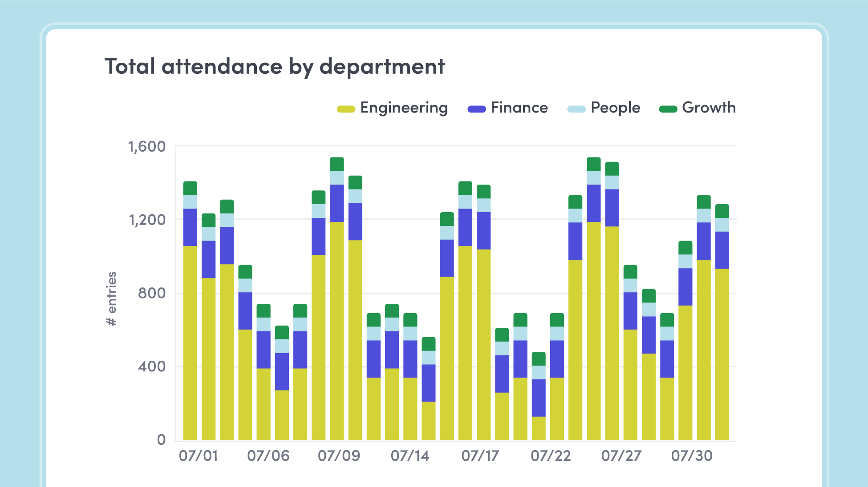Screen dimensions: 868x487
Task: Click the 07/09 x-axis date label
Action: pos(339,456)
